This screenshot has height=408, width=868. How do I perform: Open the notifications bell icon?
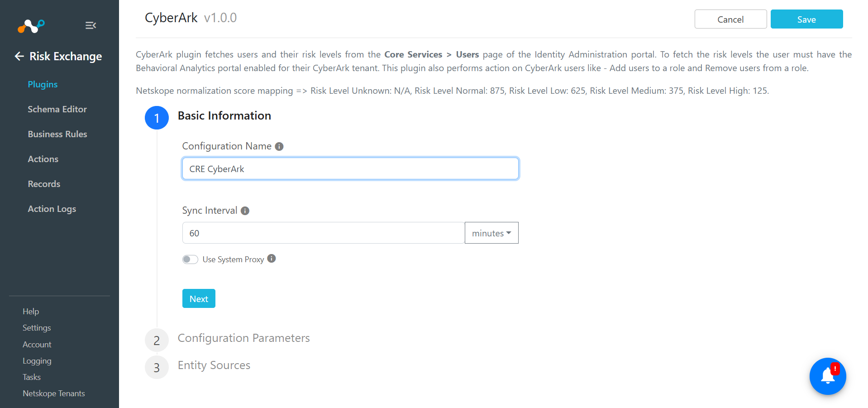click(828, 376)
